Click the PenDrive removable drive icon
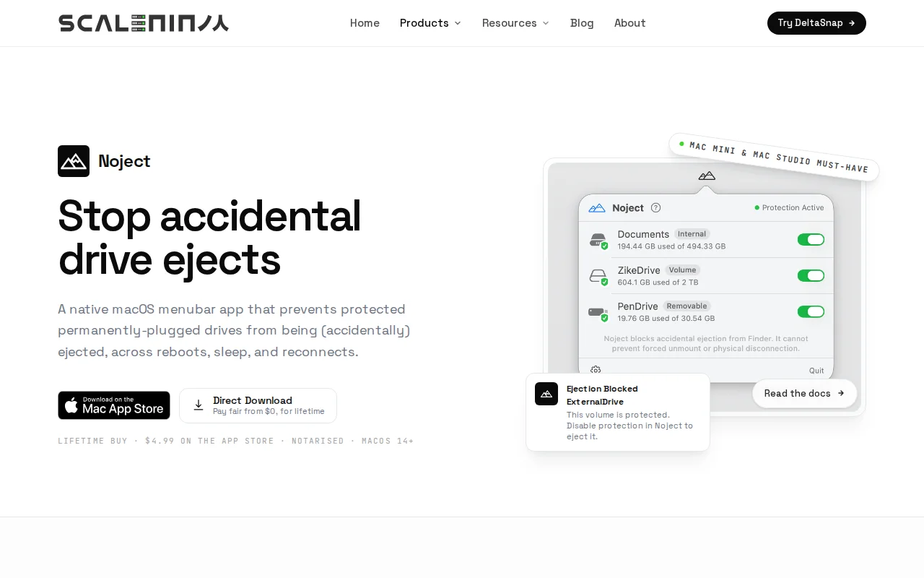This screenshot has height=578, width=924. coord(598,313)
